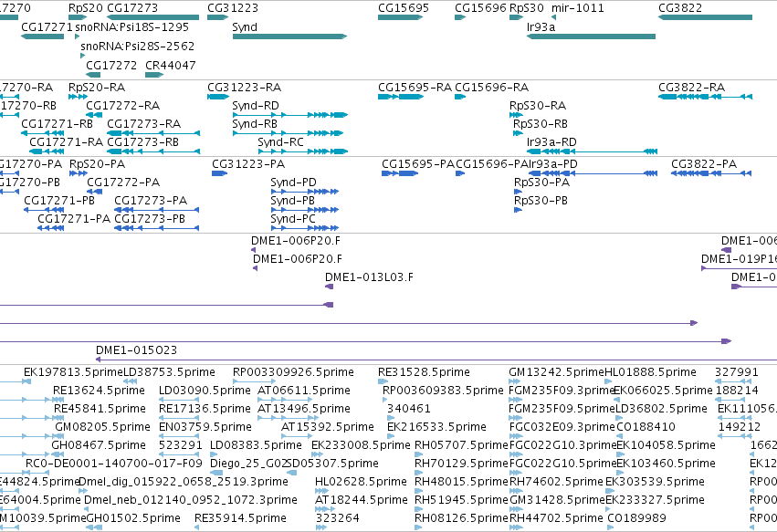Viewport: 777px width, 532px height.
Task: Click the CG15695-PA protein feature
Action: (x=400, y=173)
